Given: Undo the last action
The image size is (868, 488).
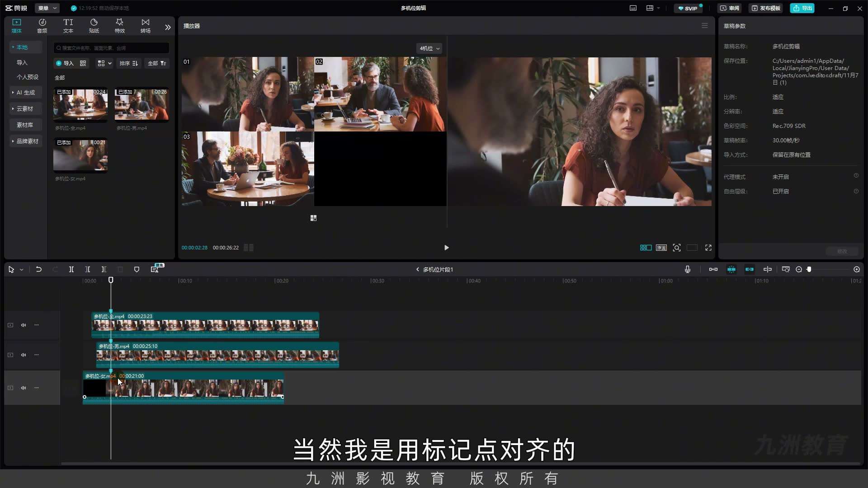Looking at the screenshot, I should pos(38,269).
